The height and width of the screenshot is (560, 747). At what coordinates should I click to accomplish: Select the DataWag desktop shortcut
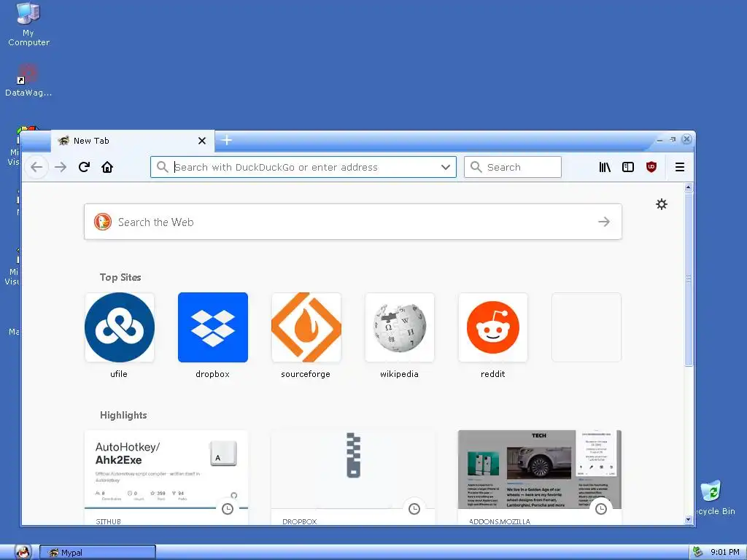coord(28,80)
